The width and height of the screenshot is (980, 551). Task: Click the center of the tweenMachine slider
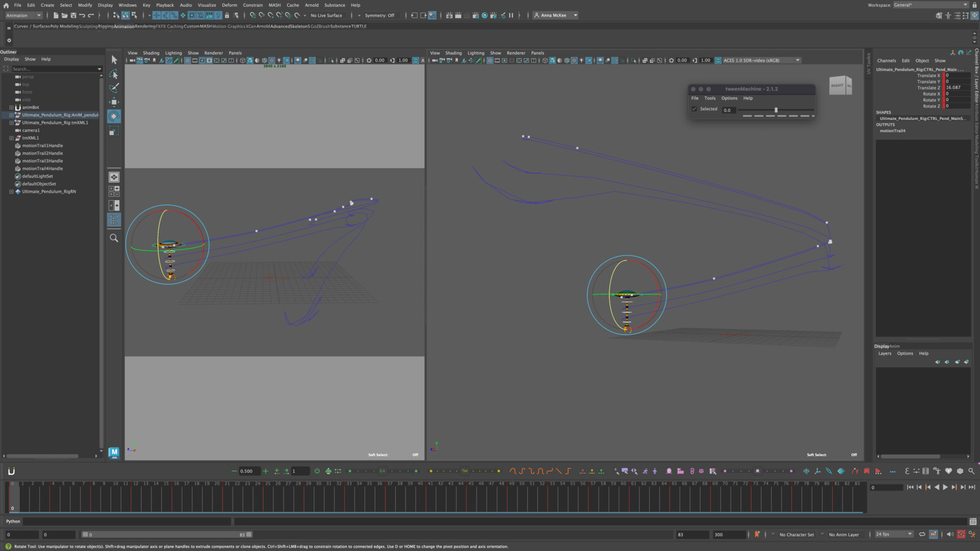tap(776, 110)
